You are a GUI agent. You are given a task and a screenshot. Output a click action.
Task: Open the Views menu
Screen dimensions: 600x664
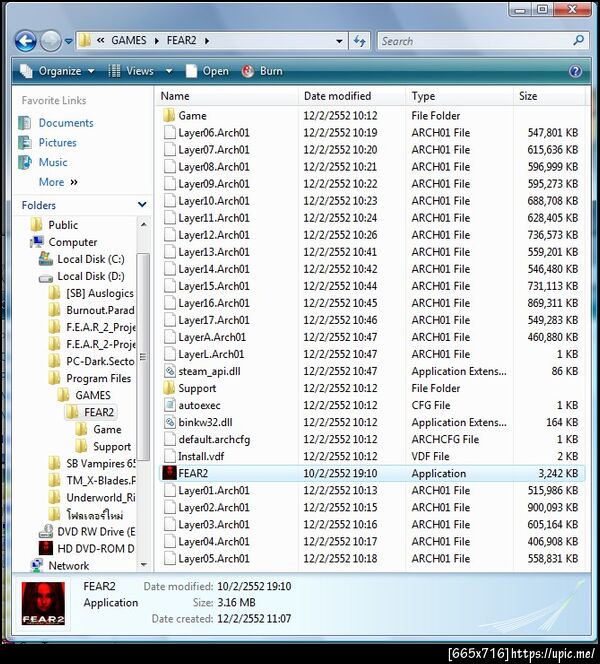click(131, 71)
